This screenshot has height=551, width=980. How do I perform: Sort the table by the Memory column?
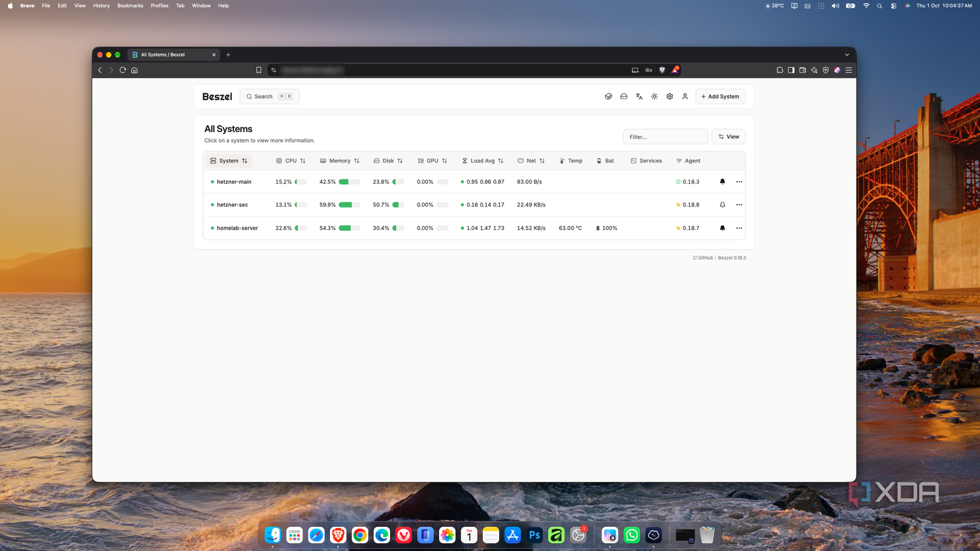click(340, 161)
